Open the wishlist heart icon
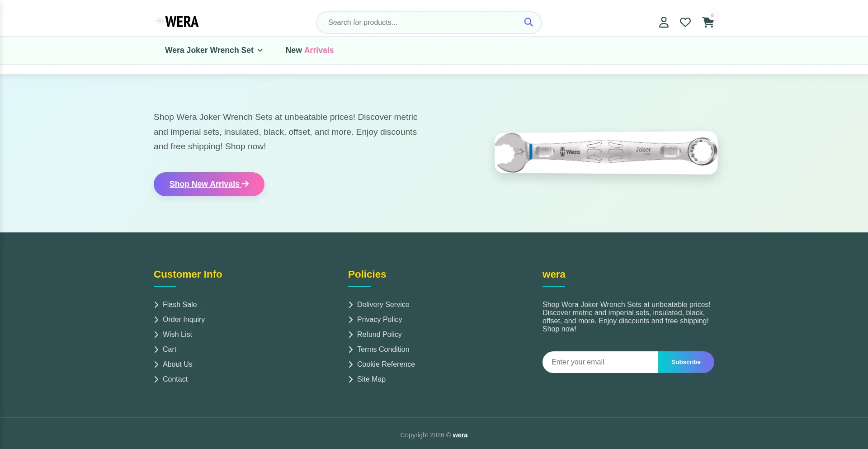The width and height of the screenshot is (868, 449). [685, 22]
